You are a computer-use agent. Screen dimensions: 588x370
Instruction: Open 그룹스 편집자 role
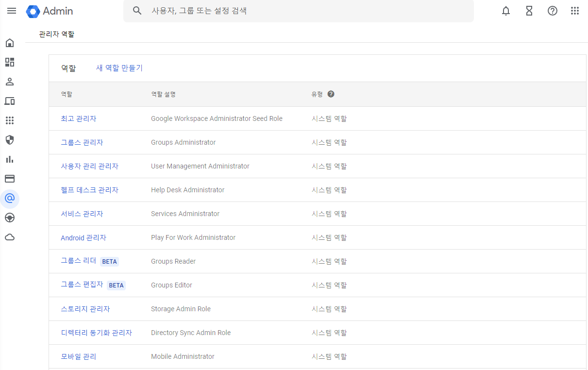tap(82, 285)
